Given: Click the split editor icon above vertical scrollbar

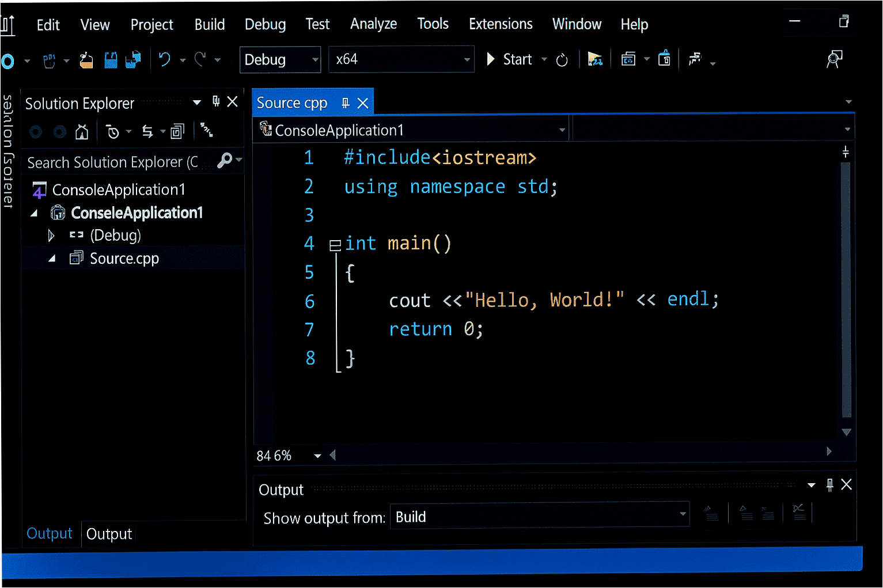Looking at the screenshot, I should tap(846, 152).
